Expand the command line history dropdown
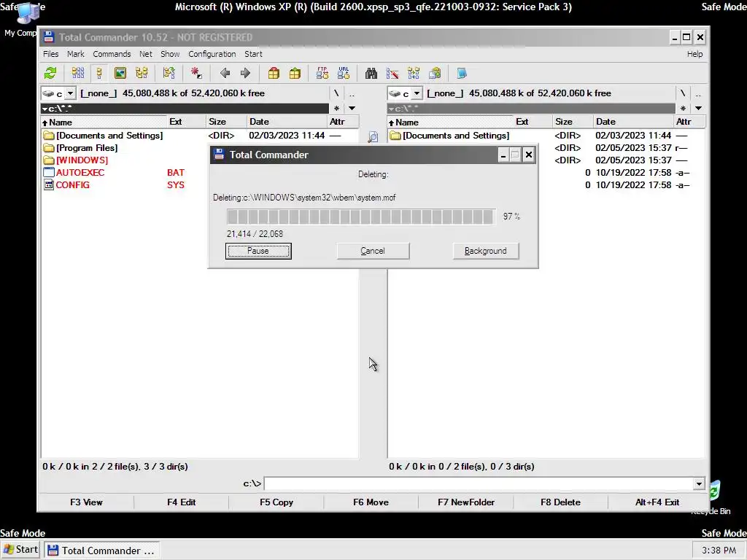The width and height of the screenshot is (747, 560). click(699, 484)
